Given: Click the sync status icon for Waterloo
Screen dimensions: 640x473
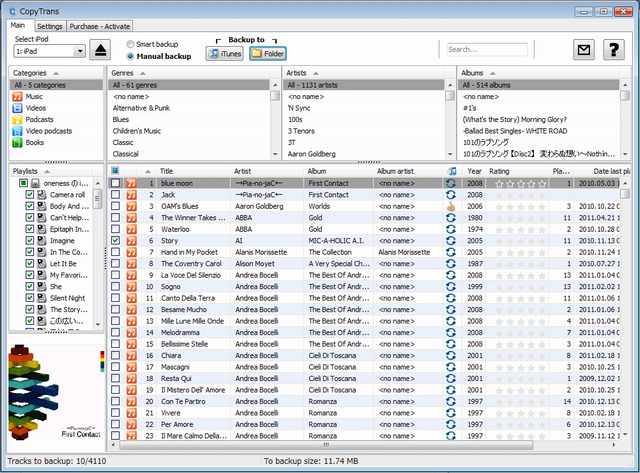Looking at the screenshot, I should coord(451,229).
